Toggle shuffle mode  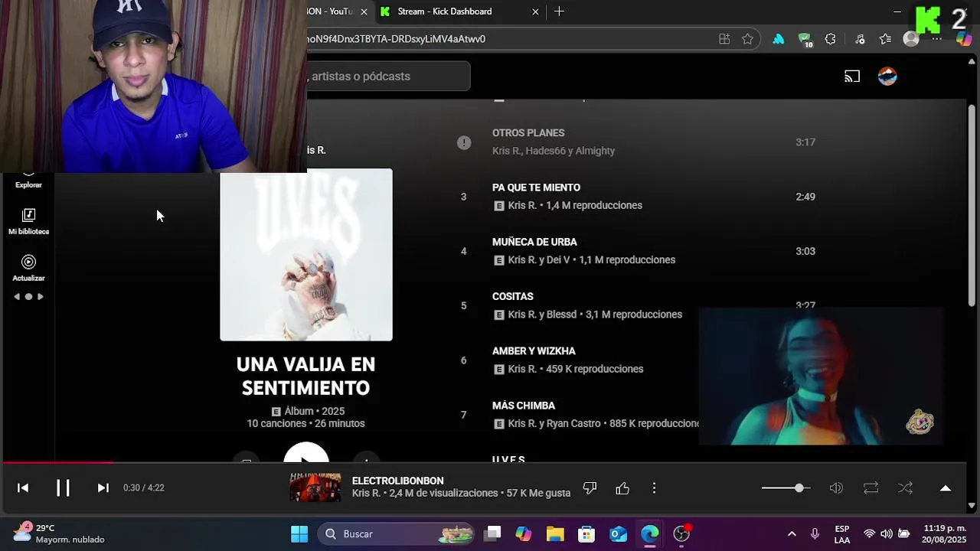click(905, 487)
